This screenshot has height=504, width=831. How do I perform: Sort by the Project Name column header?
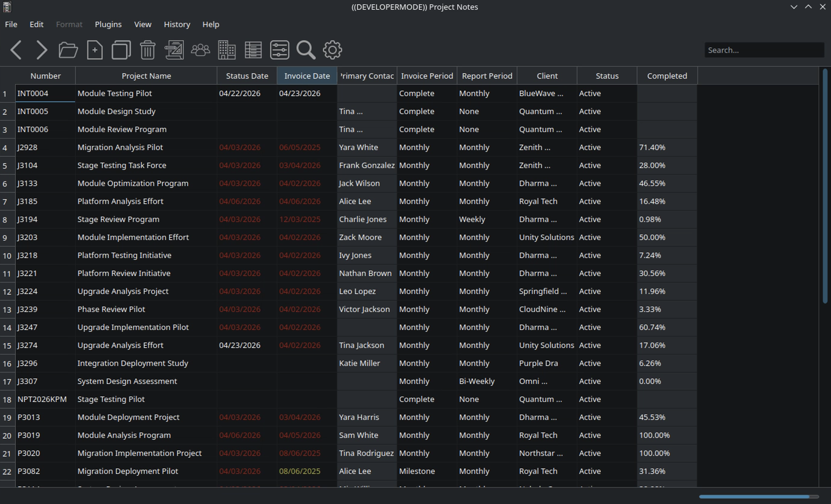pos(146,76)
